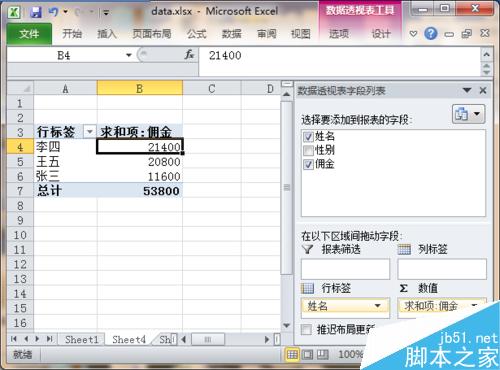Restore the workbook window using the ribbon-row icon
This screenshot has width=500, height=370.
pyautogui.click(x=467, y=34)
